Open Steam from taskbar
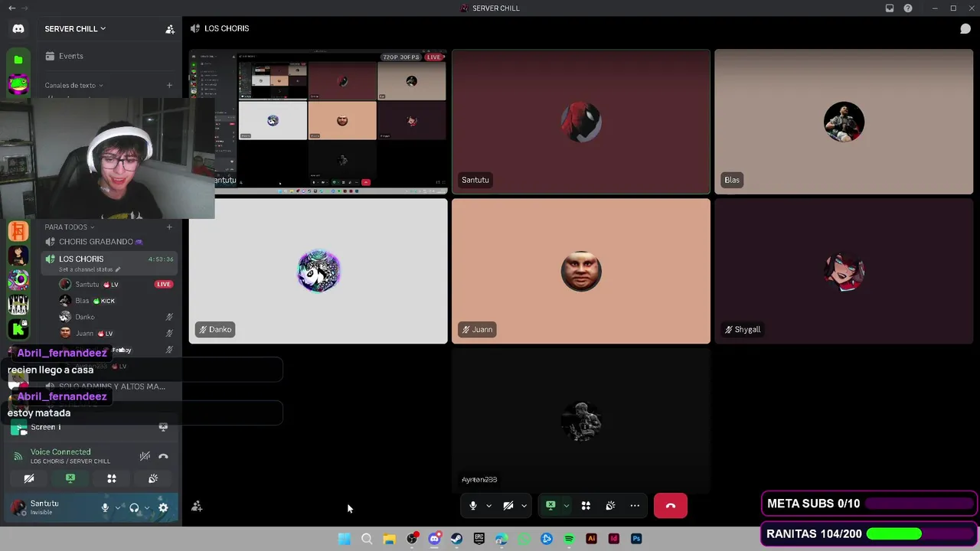The height and width of the screenshot is (551, 980). (457, 539)
